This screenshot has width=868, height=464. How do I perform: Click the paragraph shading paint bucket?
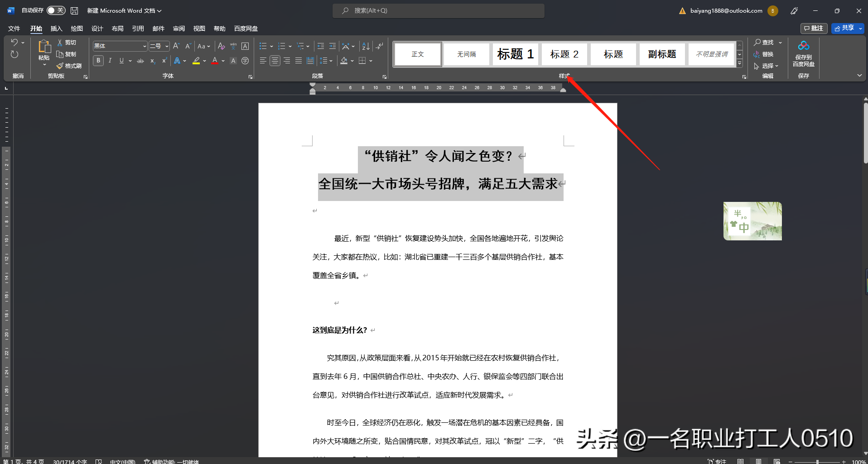tap(344, 61)
